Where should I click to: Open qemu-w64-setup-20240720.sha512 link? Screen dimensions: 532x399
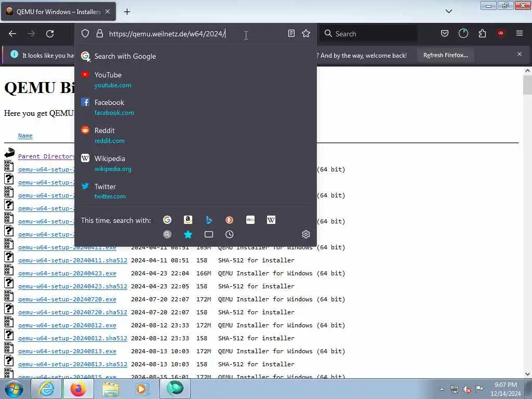tap(73, 312)
